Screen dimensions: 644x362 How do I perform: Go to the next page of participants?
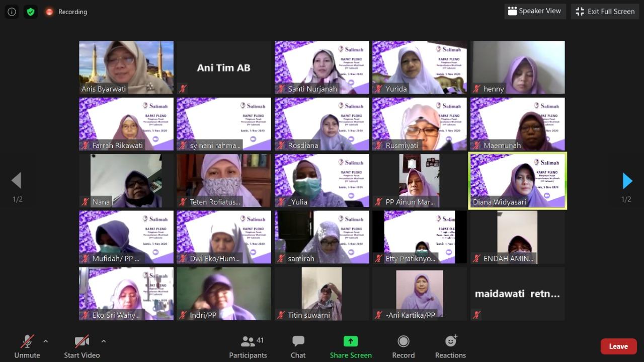[x=627, y=181]
